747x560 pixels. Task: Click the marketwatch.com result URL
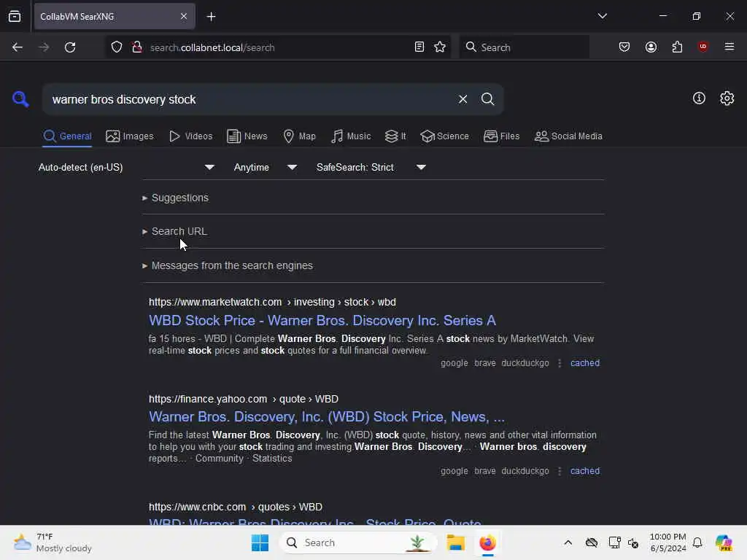tap(272, 303)
